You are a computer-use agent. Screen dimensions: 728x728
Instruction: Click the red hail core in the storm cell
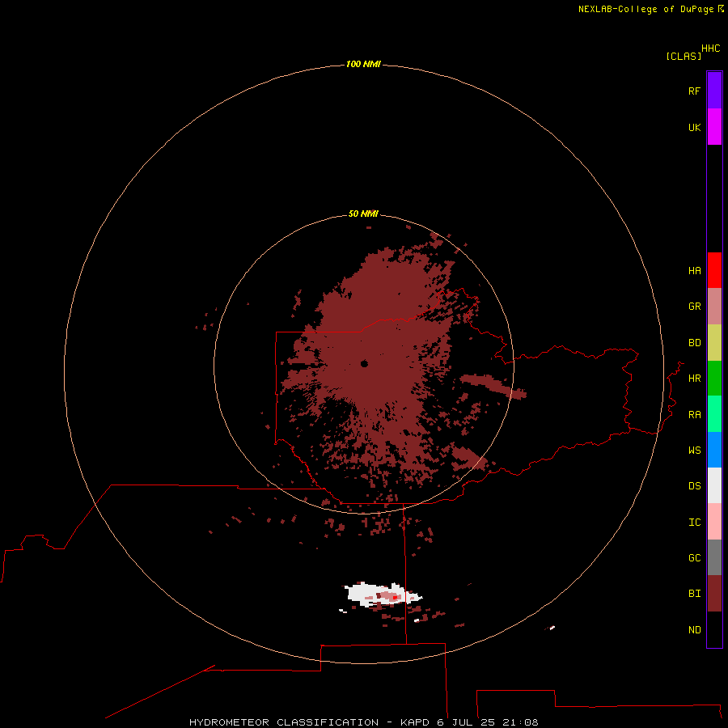coord(395,598)
